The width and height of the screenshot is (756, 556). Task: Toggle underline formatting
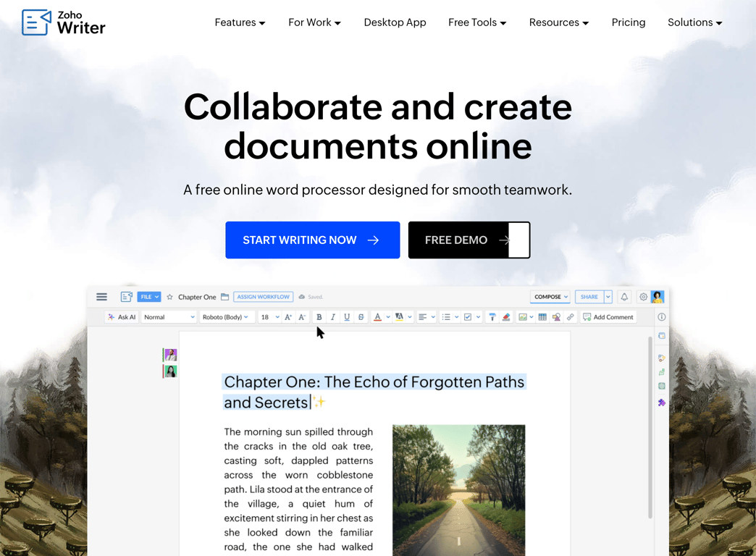(x=346, y=316)
